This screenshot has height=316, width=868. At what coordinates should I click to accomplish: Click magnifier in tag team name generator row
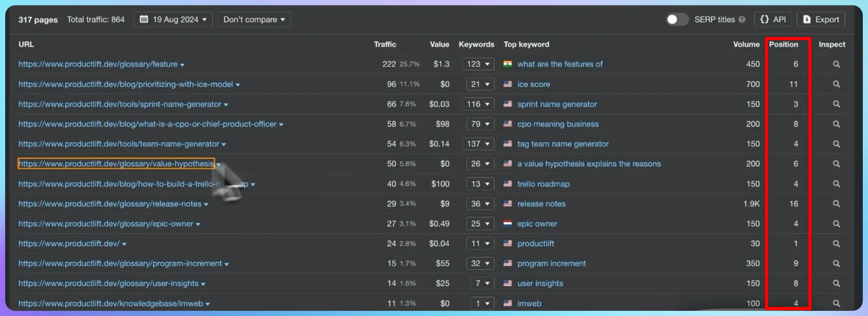pos(836,144)
